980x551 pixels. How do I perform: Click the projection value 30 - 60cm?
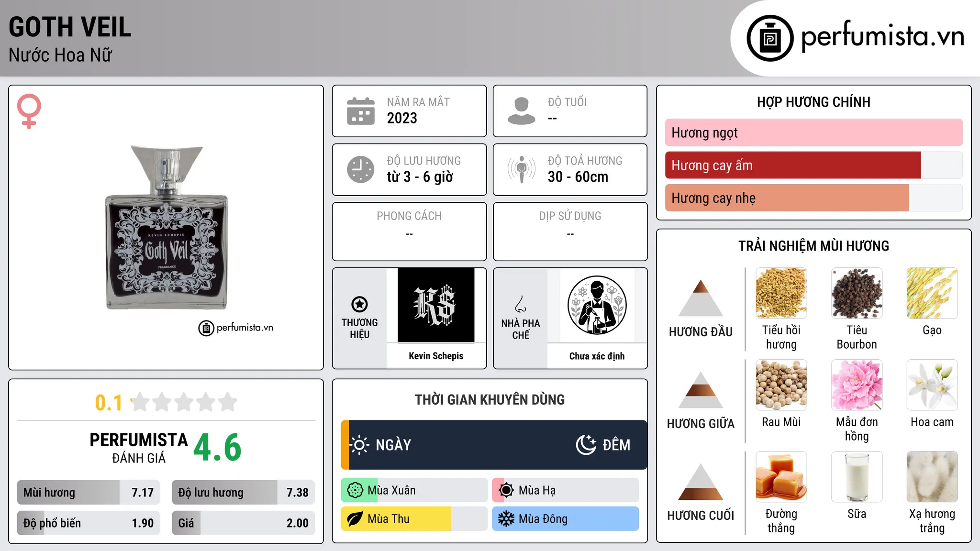[578, 177]
